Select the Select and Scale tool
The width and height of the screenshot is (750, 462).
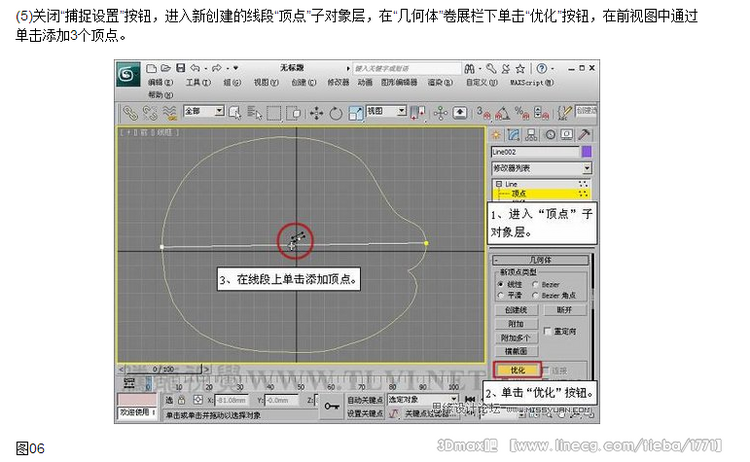click(356, 113)
